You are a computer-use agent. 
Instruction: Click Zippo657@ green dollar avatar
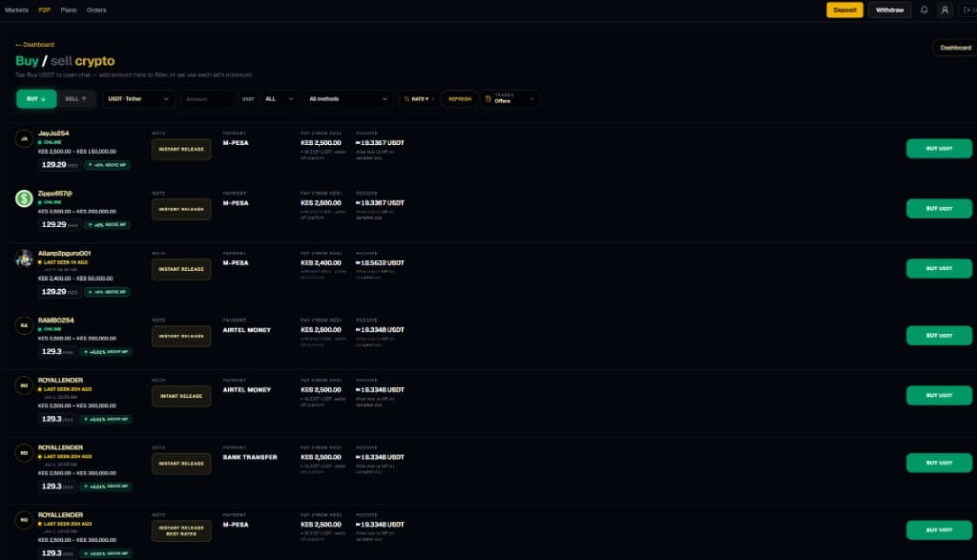tap(24, 198)
